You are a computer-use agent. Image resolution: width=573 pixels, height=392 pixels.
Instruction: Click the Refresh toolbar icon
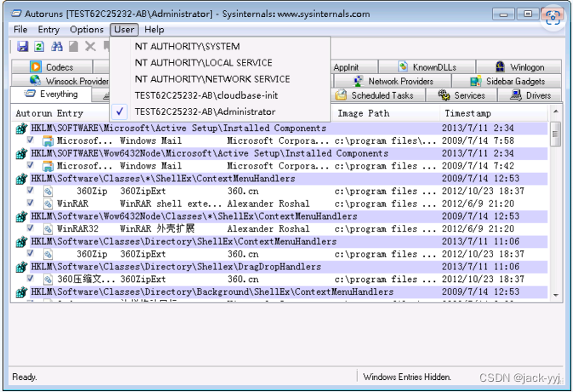(x=39, y=47)
